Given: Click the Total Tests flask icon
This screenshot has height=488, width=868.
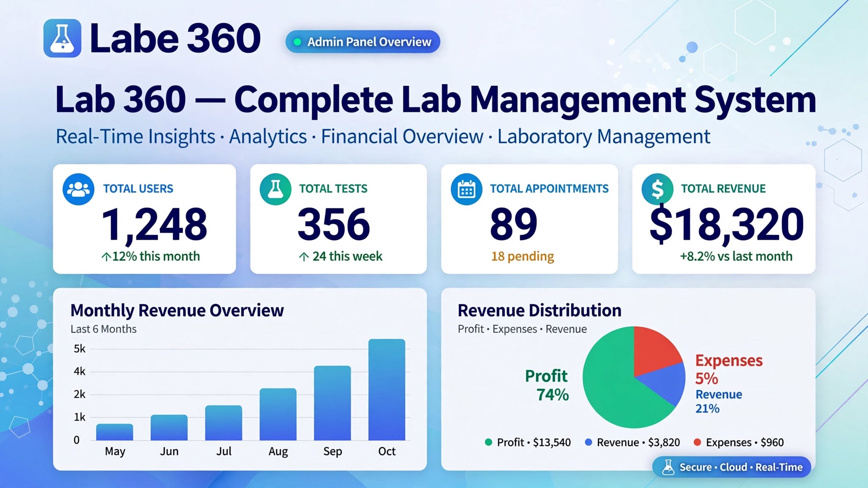Looking at the screenshot, I should coord(275,189).
